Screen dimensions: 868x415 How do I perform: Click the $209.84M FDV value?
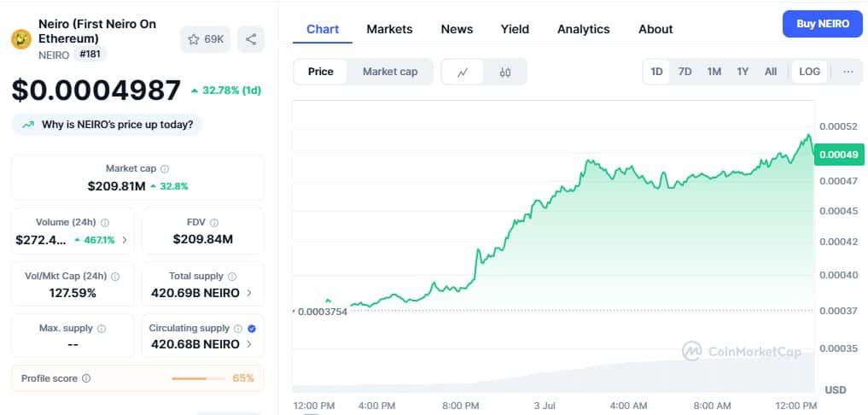pyautogui.click(x=203, y=239)
